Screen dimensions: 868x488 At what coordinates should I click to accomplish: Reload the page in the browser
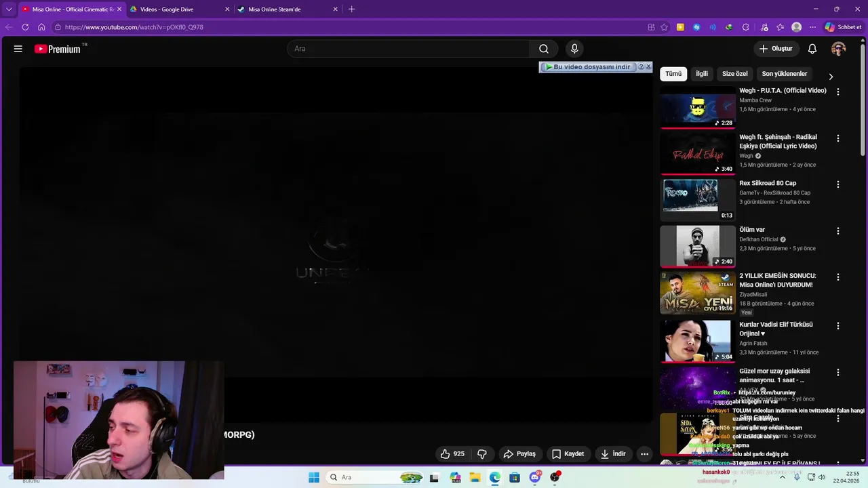pos(25,27)
